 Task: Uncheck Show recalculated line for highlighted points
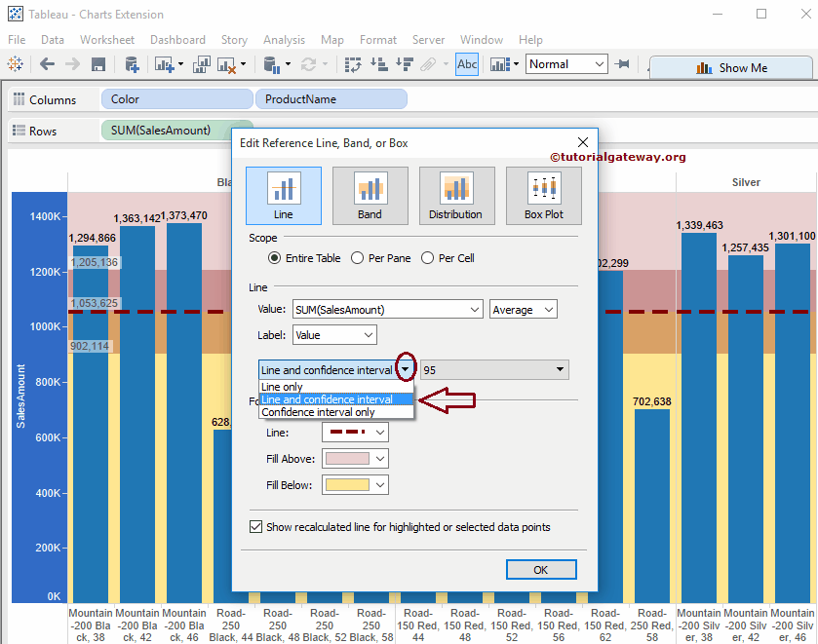tap(255, 526)
